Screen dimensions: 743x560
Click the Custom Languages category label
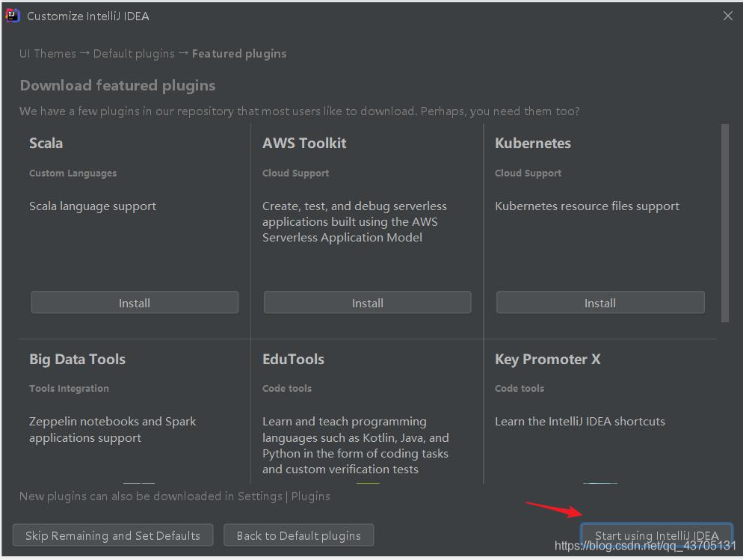point(73,173)
